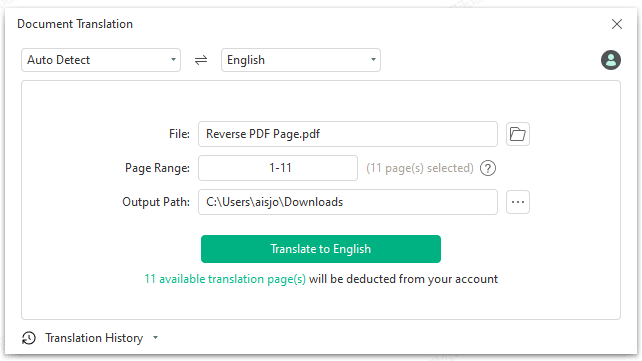Choose output path with ellipsis button
This screenshot has width=642, height=361.
[x=518, y=202]
